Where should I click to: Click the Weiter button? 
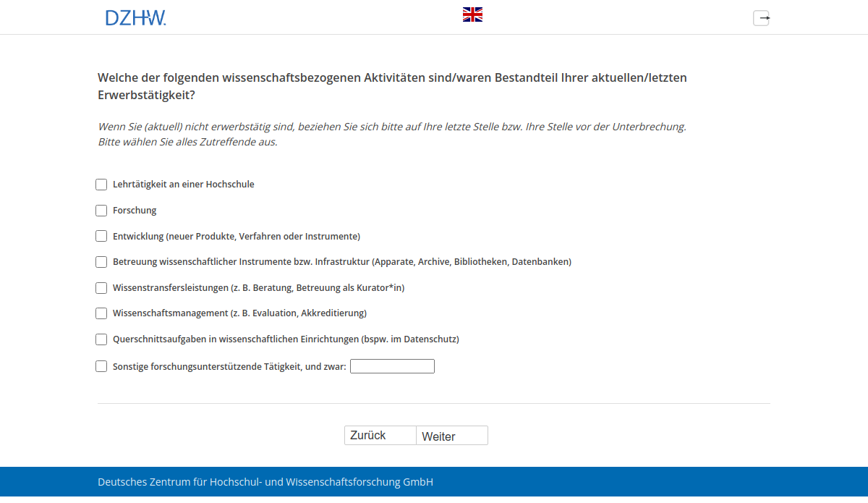click(451, 435)
